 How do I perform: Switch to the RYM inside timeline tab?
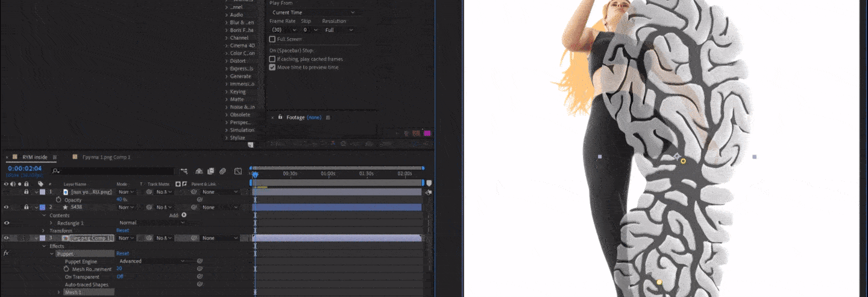pyautogui.click(x=35, y=158)
